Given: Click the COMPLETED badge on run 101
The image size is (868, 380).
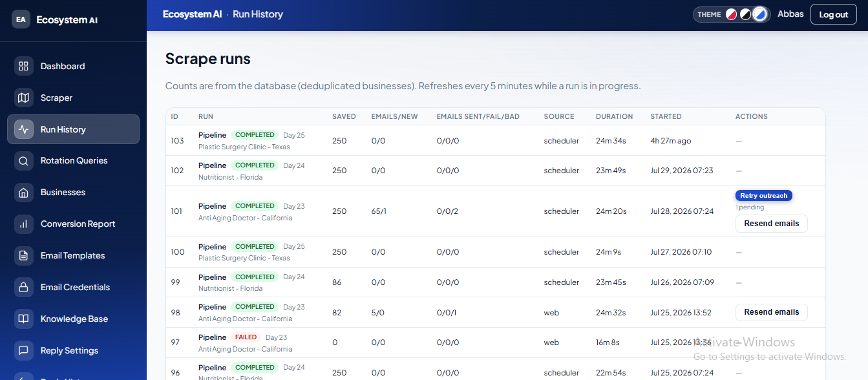Looking at the screenshot, I should 255,206.
